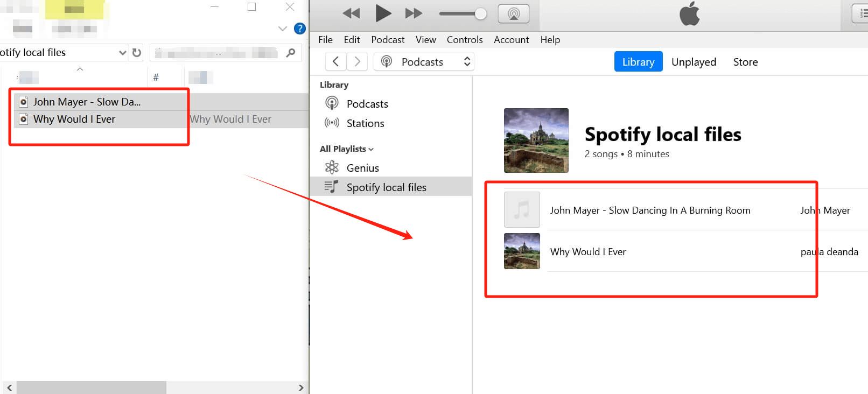The height and width of the screenshot is (394, 868).
Task: Open the Podcasts media picker dropdown
Action: coord(424,61)
